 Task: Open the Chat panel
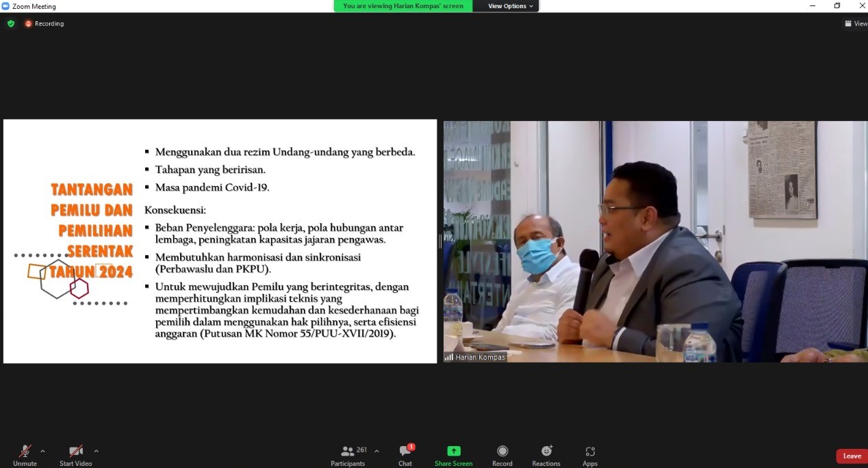pos(405,452)
